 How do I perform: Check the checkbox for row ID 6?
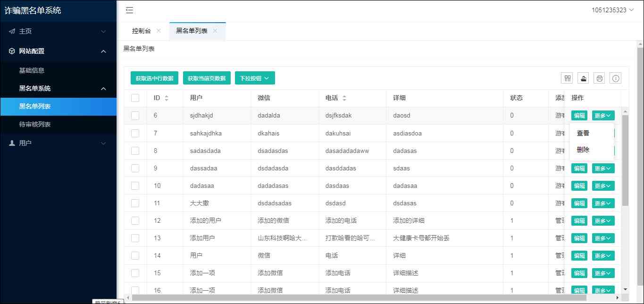pyautogui.click(x=135, y=116)
